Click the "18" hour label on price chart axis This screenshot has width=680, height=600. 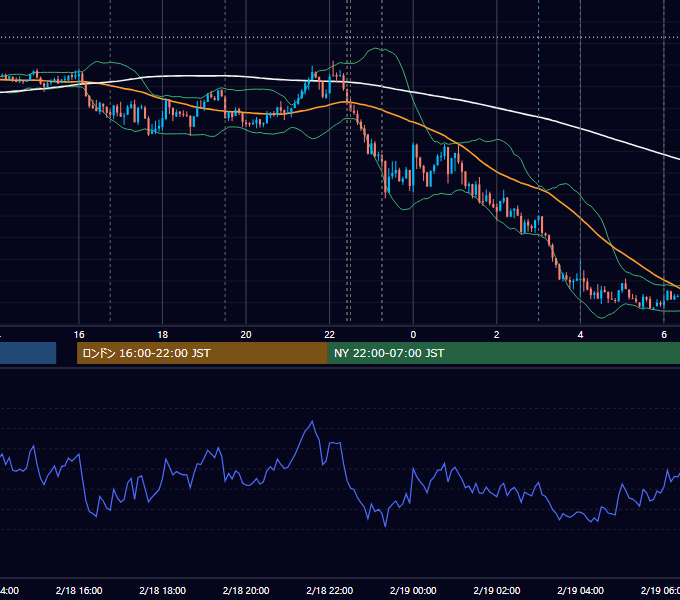[x=163, y=335]
